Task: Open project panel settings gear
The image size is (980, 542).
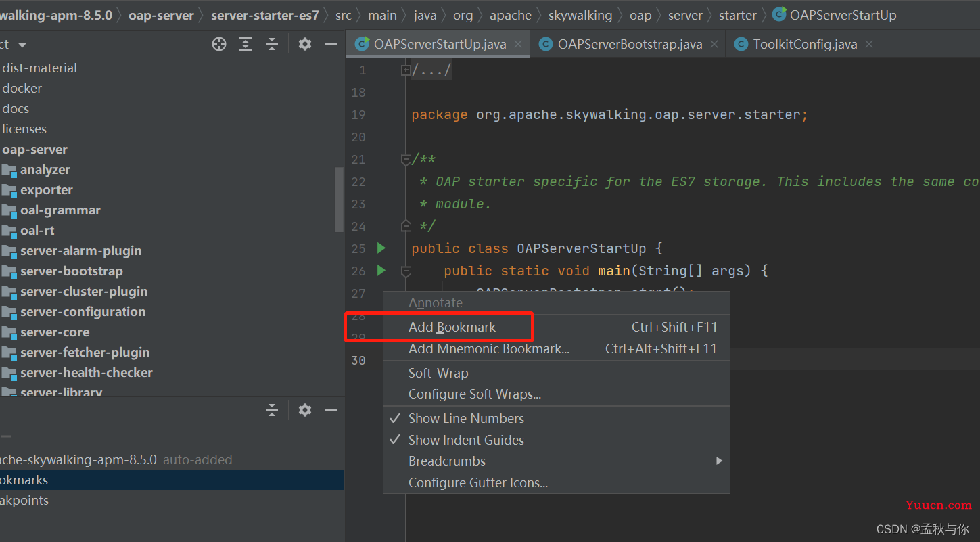Action: 305,44
